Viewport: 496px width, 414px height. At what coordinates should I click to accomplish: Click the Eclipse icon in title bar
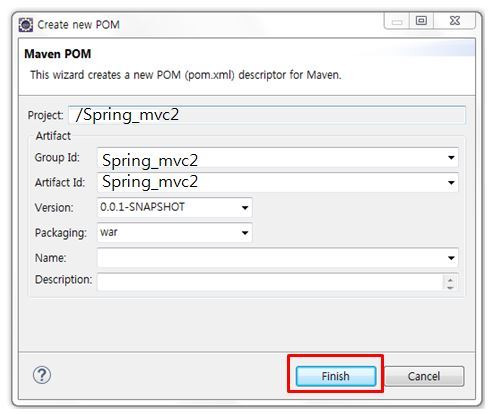tap(26, 25)
